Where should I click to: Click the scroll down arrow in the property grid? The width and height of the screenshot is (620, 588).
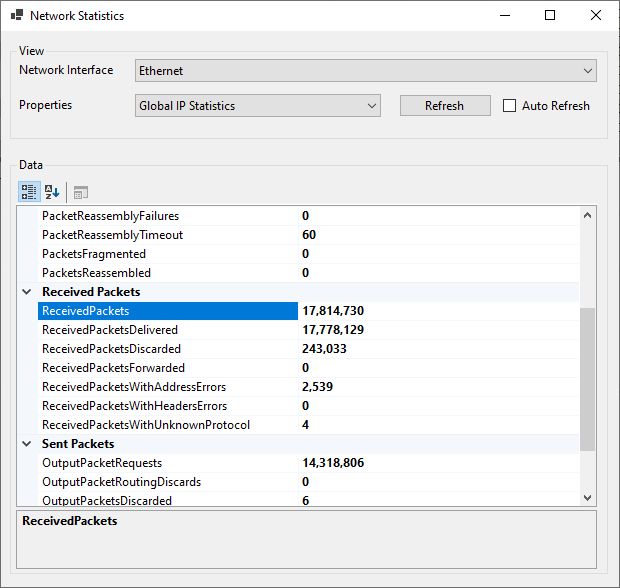[x=588, y=497]
